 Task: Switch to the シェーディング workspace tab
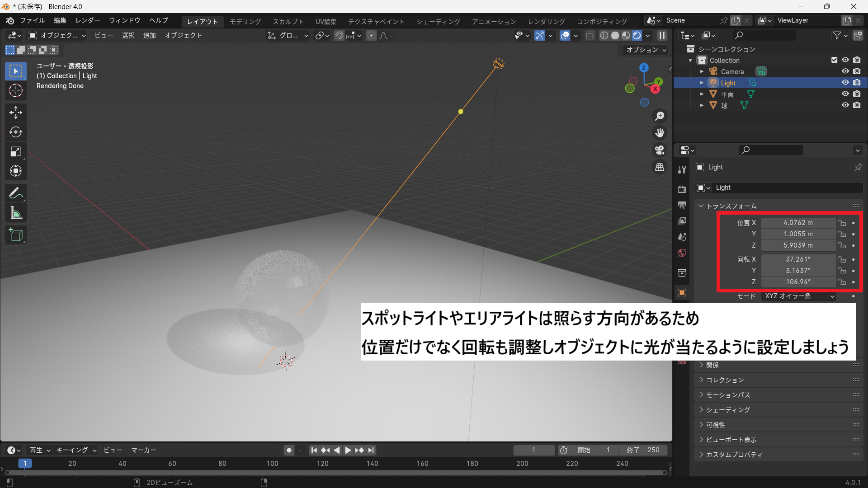point(438,21)
